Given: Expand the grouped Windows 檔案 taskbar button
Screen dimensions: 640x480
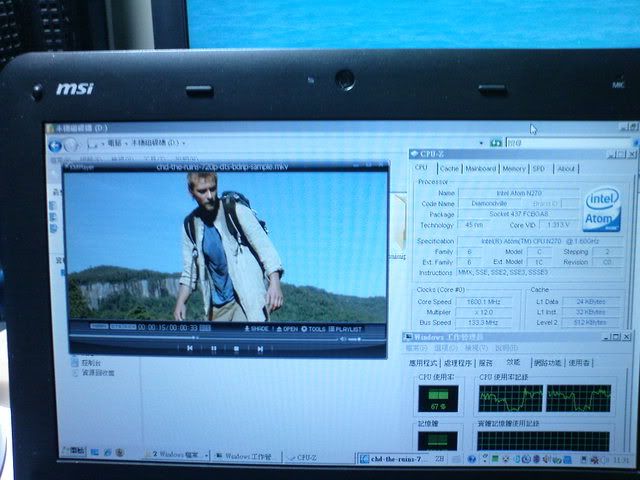Looking at the screenshot, I should [177, 455].
